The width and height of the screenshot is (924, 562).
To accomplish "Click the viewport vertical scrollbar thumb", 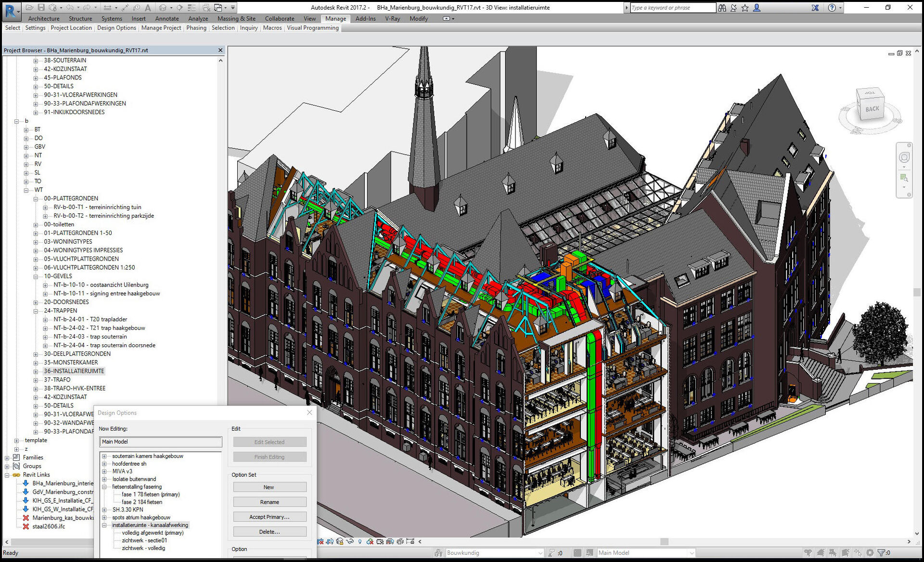I will tap(917, 292).
